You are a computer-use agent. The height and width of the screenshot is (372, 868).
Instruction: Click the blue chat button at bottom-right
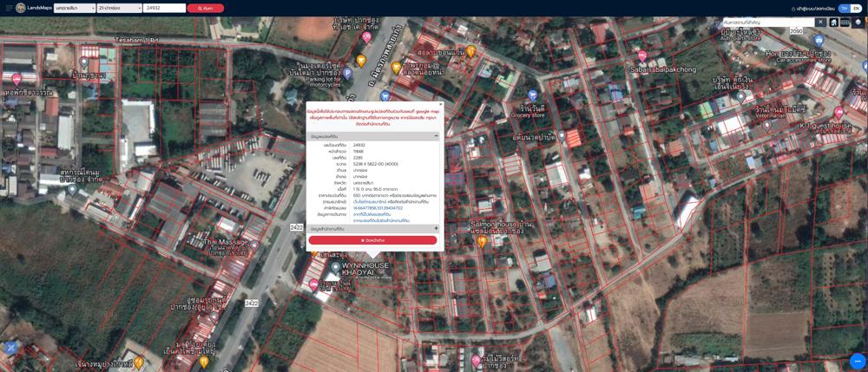pyautogui.click(x=858, y=362)
